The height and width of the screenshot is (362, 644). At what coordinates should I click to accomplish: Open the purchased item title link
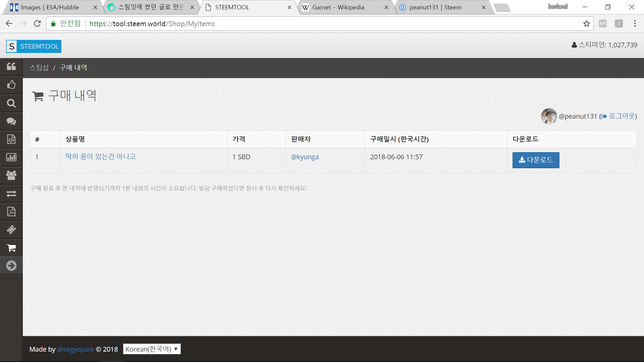(x=100, y=157)
